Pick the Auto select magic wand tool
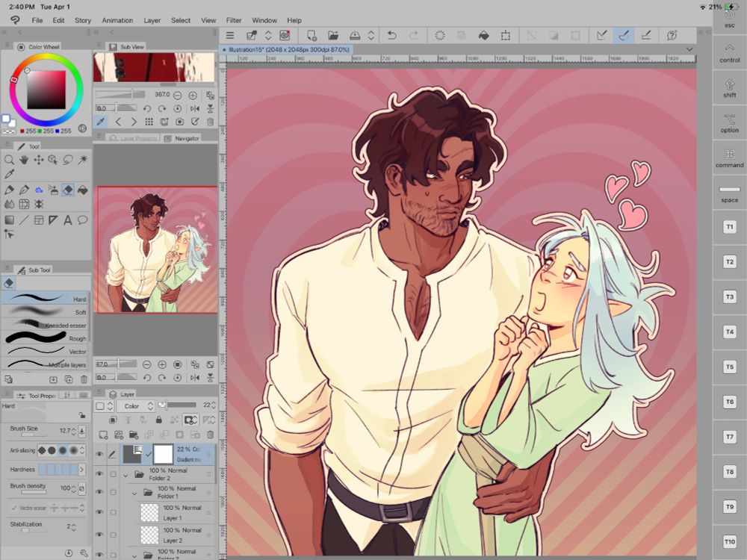 click(x=83, y=160)
